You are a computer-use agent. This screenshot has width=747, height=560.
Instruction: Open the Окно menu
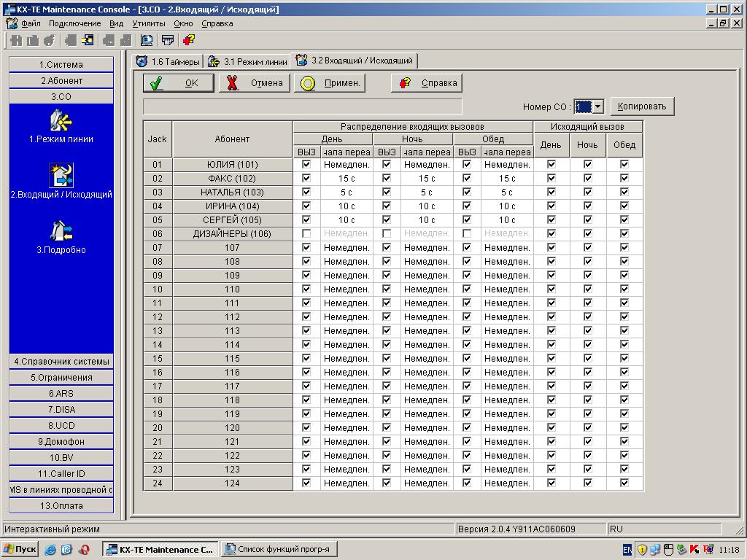tap(183, 23)
